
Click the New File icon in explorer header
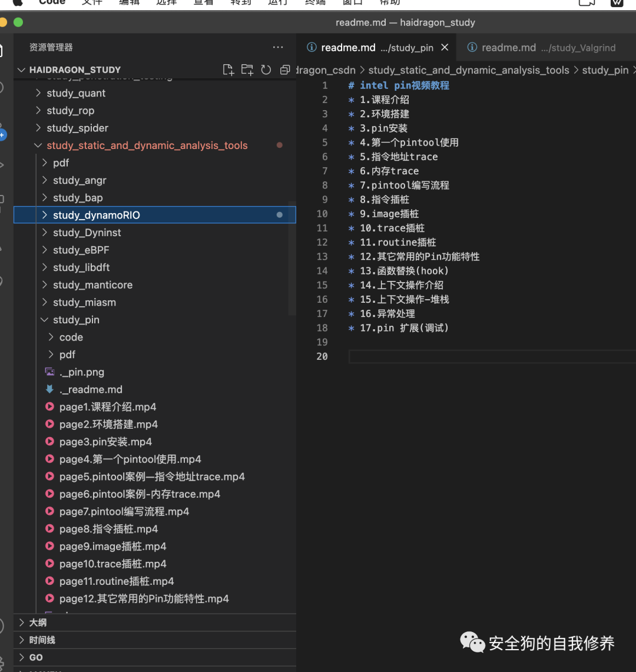228,70
